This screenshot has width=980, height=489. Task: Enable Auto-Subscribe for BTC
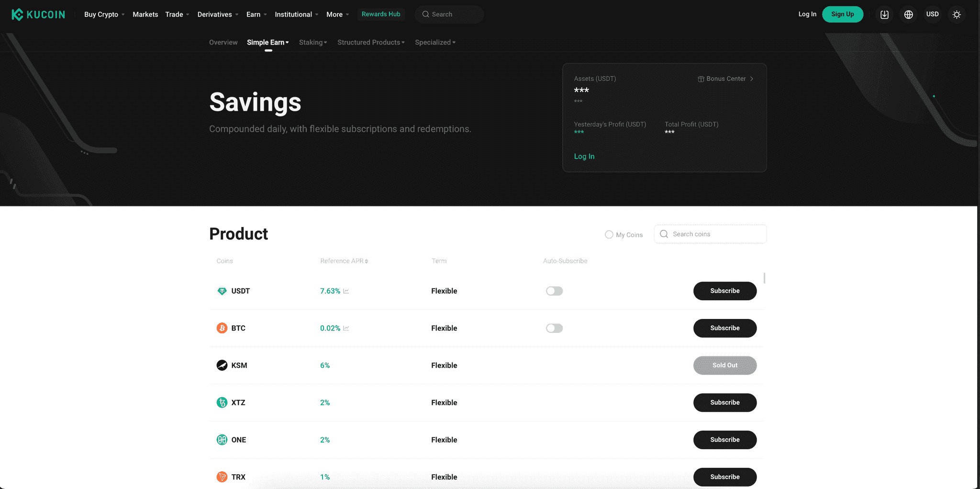coord(554,328)
